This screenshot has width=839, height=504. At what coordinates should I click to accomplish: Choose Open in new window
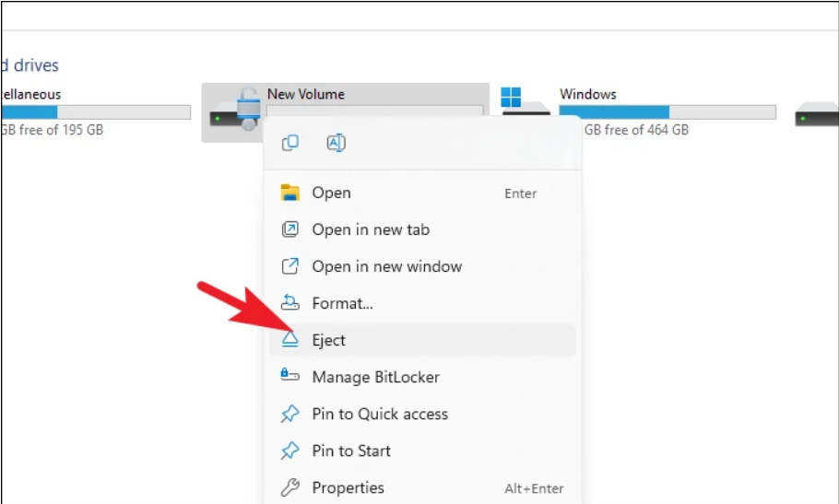pos(386,266)
